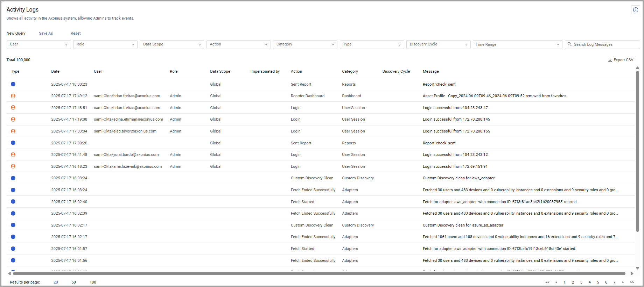
Task: Click Save As link
Action: tap(46, 33)
